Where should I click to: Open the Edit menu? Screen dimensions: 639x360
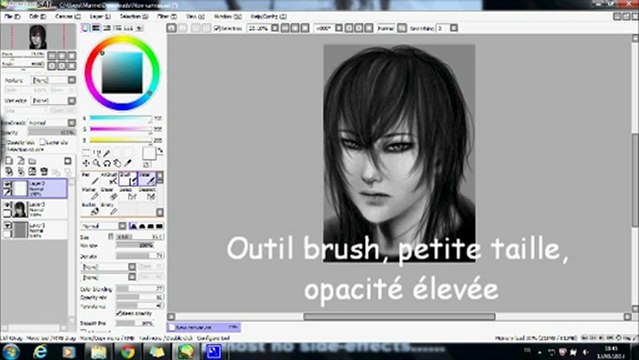pyautogui.click(x=37, y=16)
